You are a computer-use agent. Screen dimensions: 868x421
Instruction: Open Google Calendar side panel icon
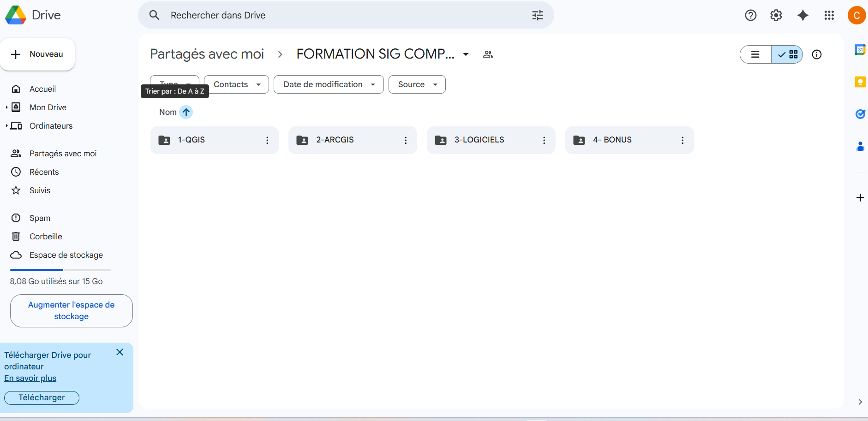pyautogui.click(x=860, y=50)
